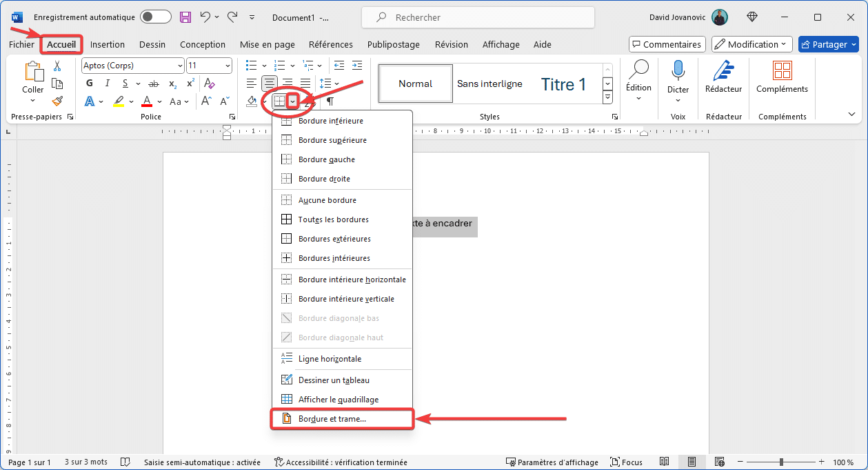Screen dimensions: 868x470
Task: Open the Modification mode dropdown
Action: [x=751, y=43]
